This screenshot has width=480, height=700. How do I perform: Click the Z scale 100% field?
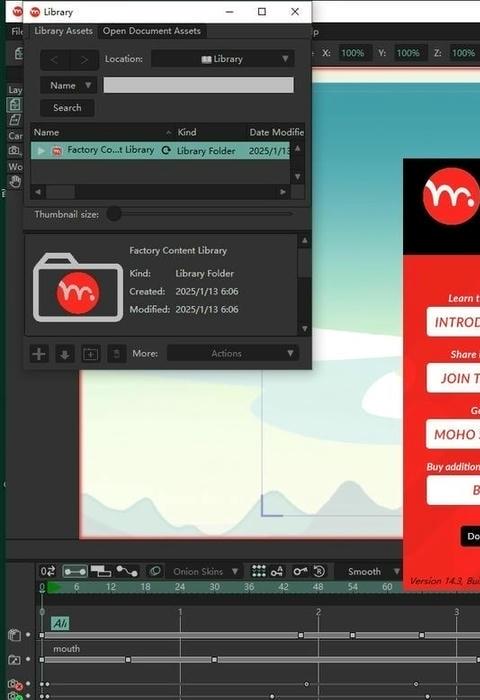coord(463,53)
